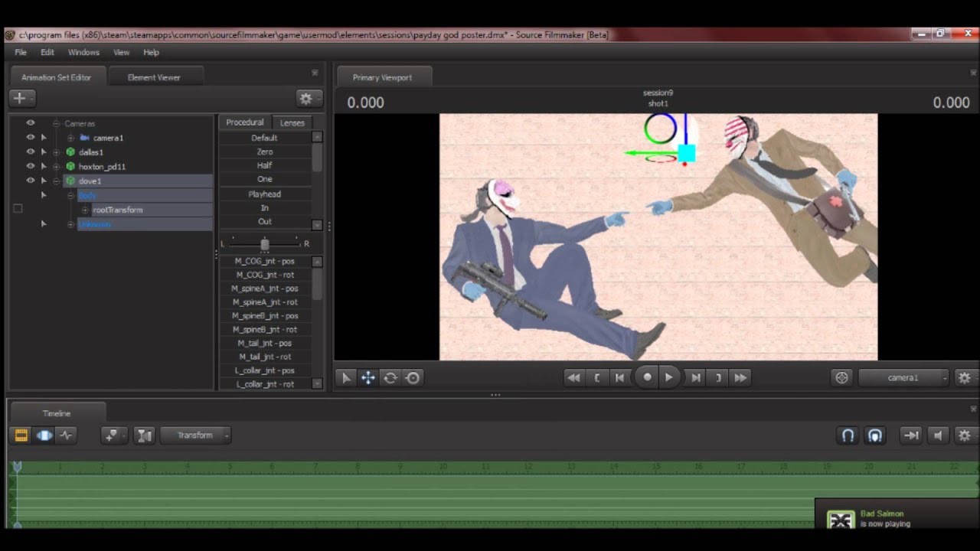
Task: Play the shot in viewport
Action: 668,377
